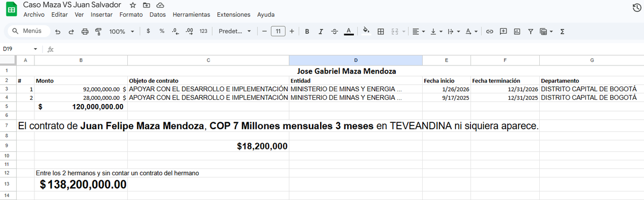Star the document Caso Maza VS Juan Salvador
The height and width of the screenshot is (200, 644).
click(x=133, y=5)
